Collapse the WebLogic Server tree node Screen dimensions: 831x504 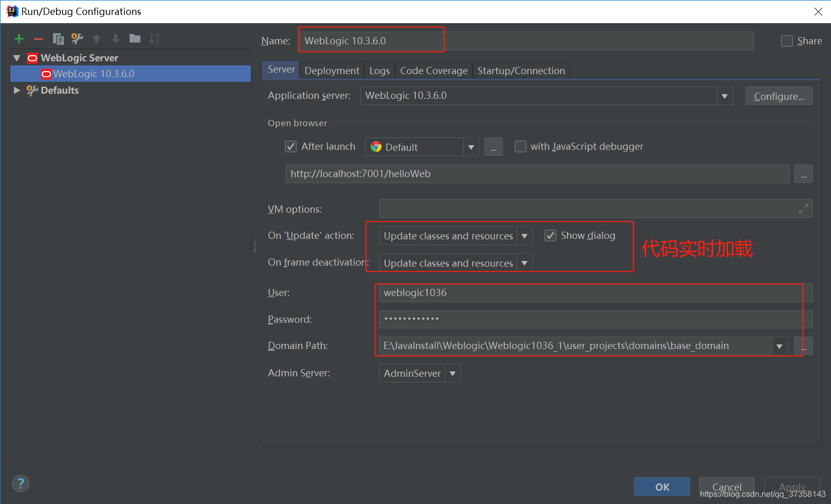click(x=17, y=58)
